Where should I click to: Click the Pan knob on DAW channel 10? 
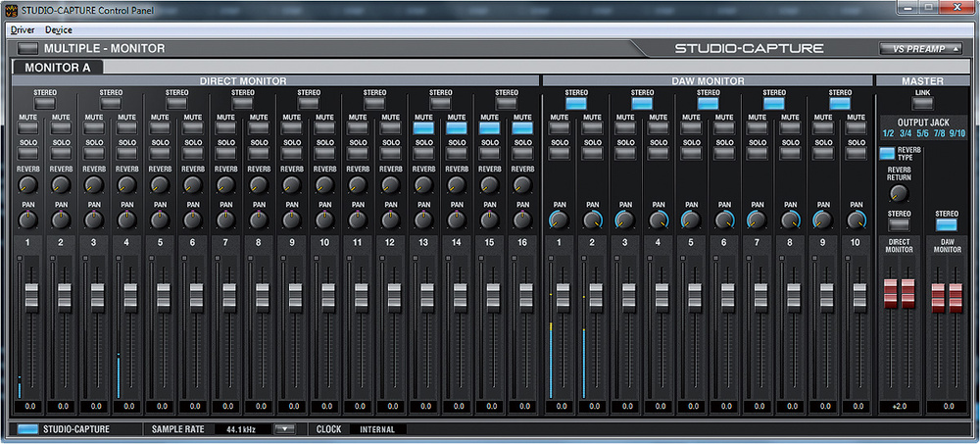(857, 221)
